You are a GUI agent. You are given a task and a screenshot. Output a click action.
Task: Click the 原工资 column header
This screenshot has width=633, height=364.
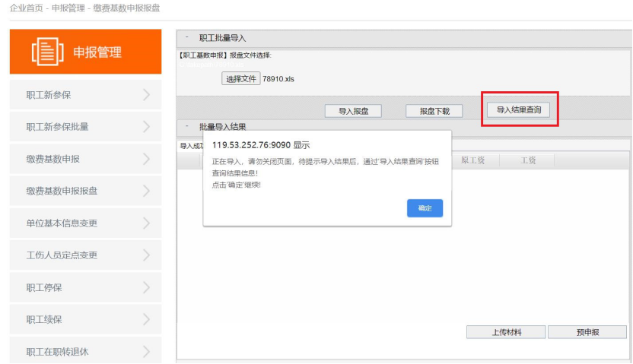(472, 160)
